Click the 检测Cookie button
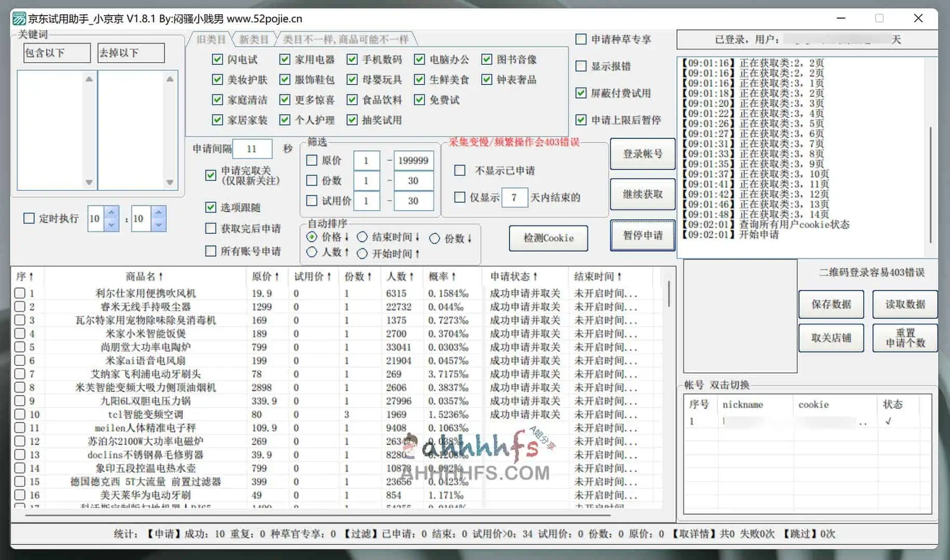 coord(548,238)
